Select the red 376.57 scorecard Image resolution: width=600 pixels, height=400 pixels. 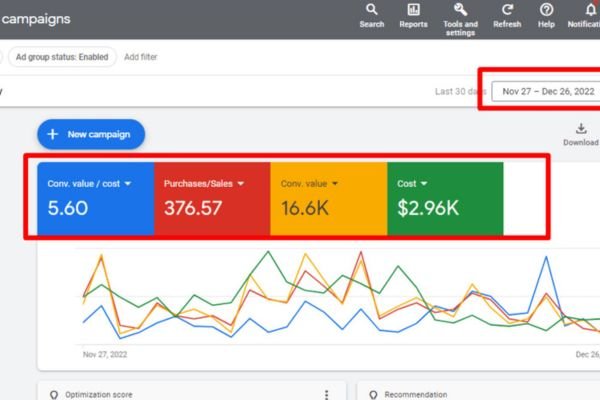[212, 198]
